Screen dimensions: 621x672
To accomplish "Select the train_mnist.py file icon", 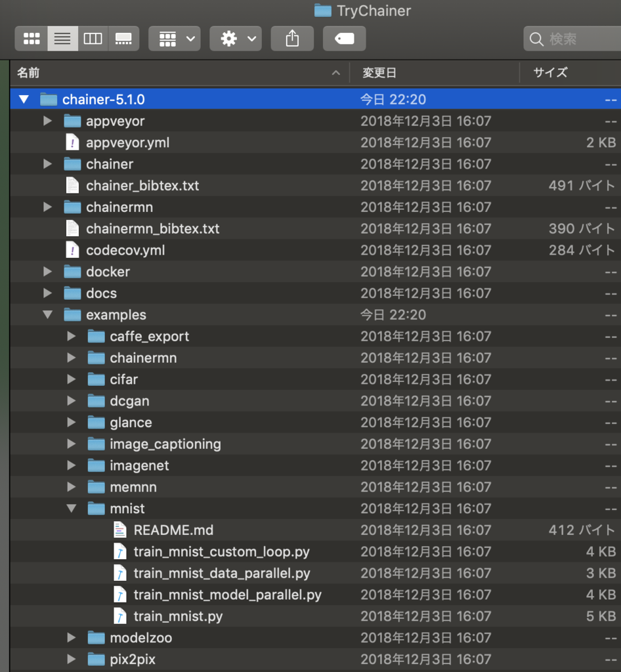I will coord(120,616).
